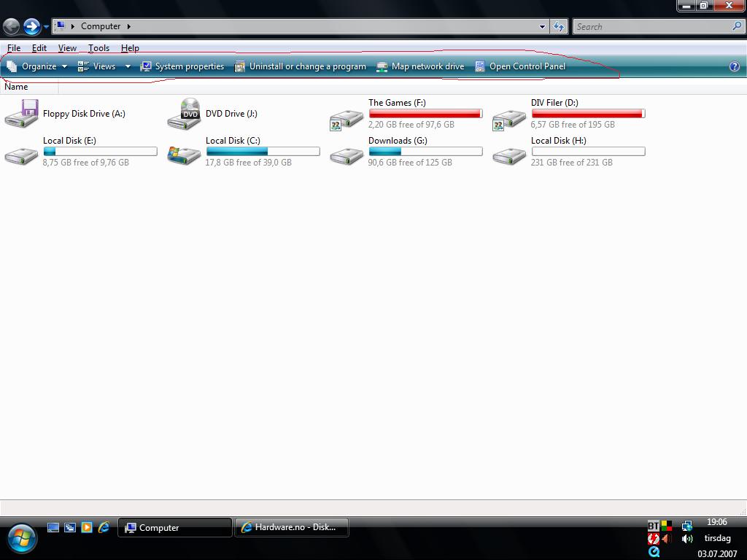Click Switch between windows in Quick Launch
The width and height of the screenshot is (747, 560).
pyautogui.click(x=70, y=528)
